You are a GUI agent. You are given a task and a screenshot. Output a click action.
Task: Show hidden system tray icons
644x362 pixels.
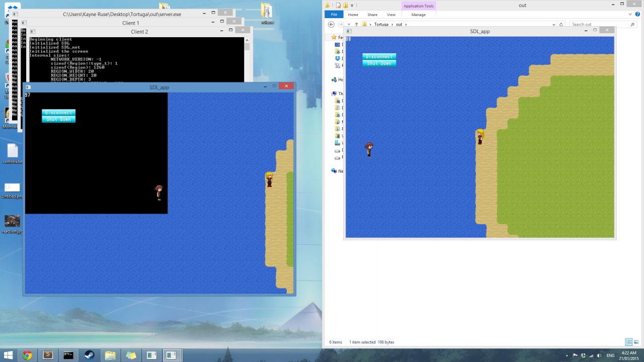567,355
